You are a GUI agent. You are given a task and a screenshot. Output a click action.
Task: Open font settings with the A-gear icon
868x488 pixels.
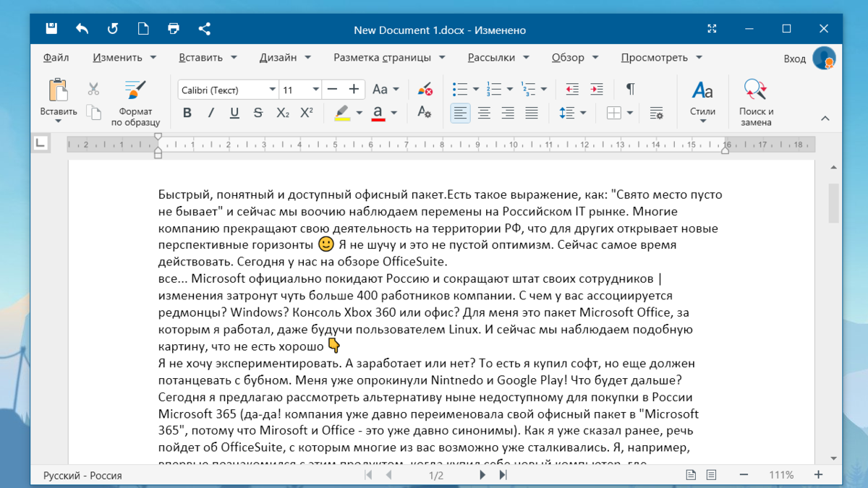click(x=425, y=112)
